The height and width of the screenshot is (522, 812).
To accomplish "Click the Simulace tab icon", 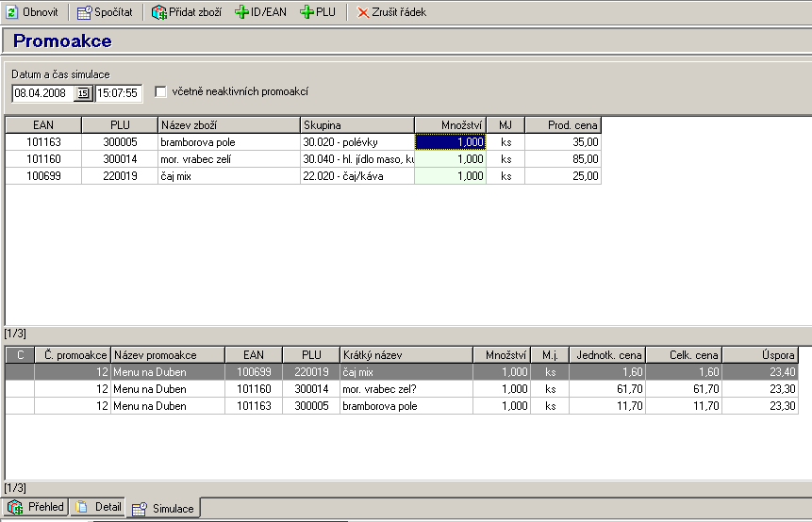I will click(x=140, y=509).
